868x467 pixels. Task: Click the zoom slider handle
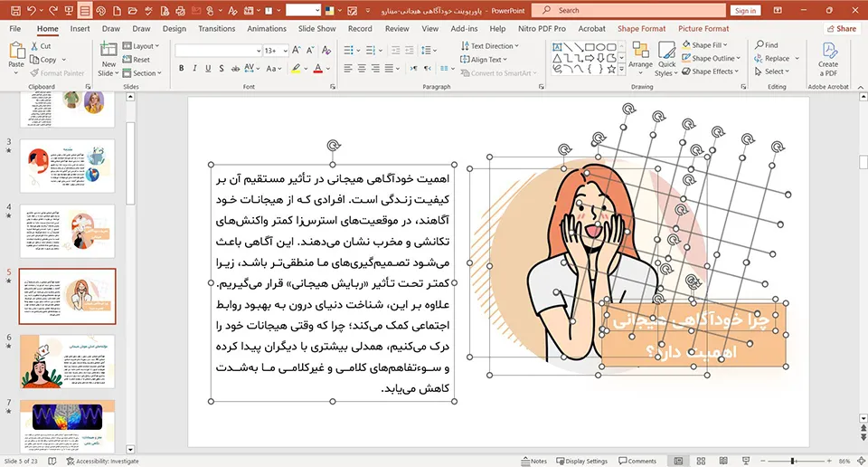(x=793, y=461)
